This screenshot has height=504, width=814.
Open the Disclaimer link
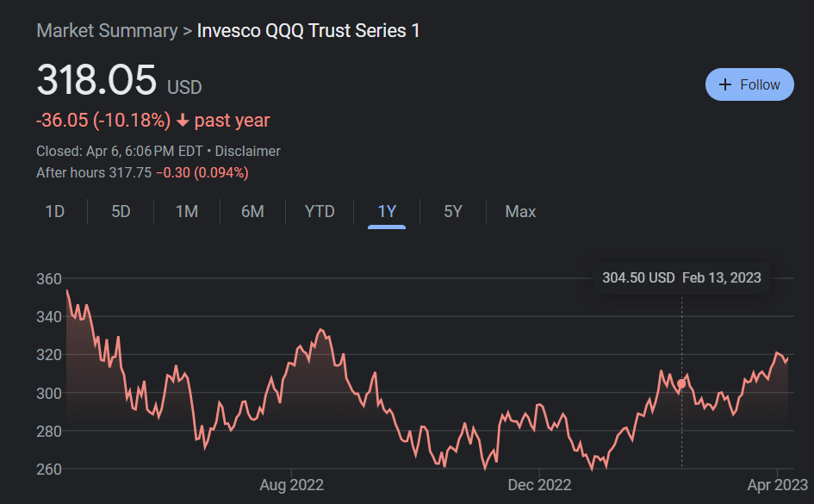[x=248, y=151]
